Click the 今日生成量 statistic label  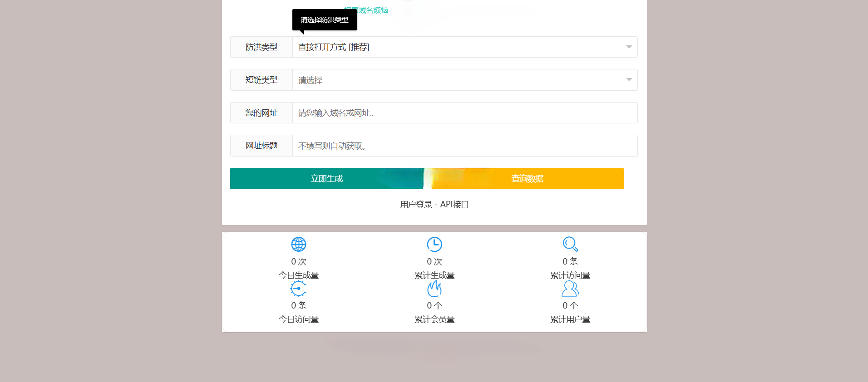[x=298, y=275]
